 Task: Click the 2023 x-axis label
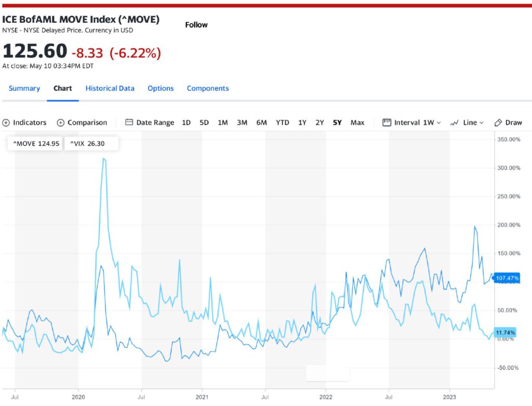(x=449, y=397)
